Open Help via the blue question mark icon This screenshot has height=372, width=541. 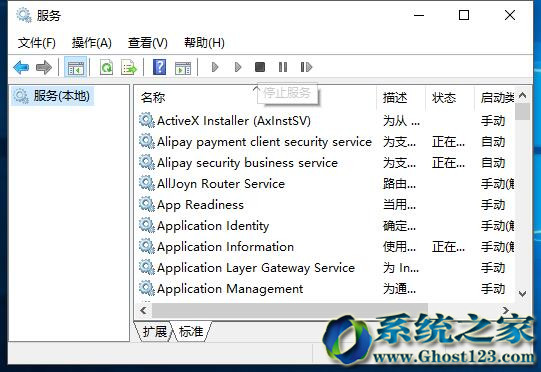[159, 67]
